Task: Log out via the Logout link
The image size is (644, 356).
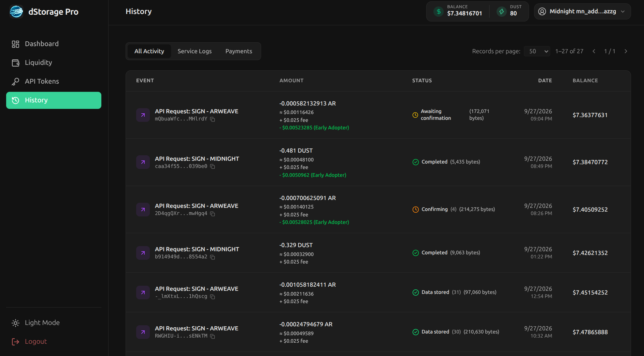Action: (54, 342)
